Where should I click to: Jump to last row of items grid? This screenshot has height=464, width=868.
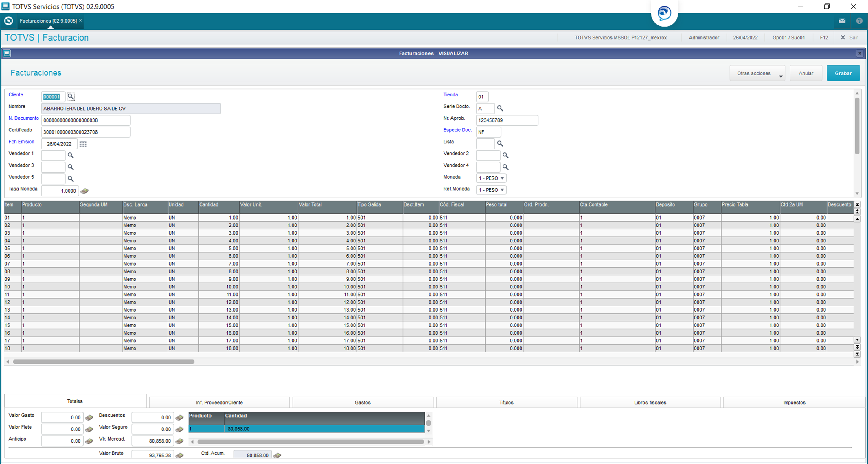pos(858,354)
